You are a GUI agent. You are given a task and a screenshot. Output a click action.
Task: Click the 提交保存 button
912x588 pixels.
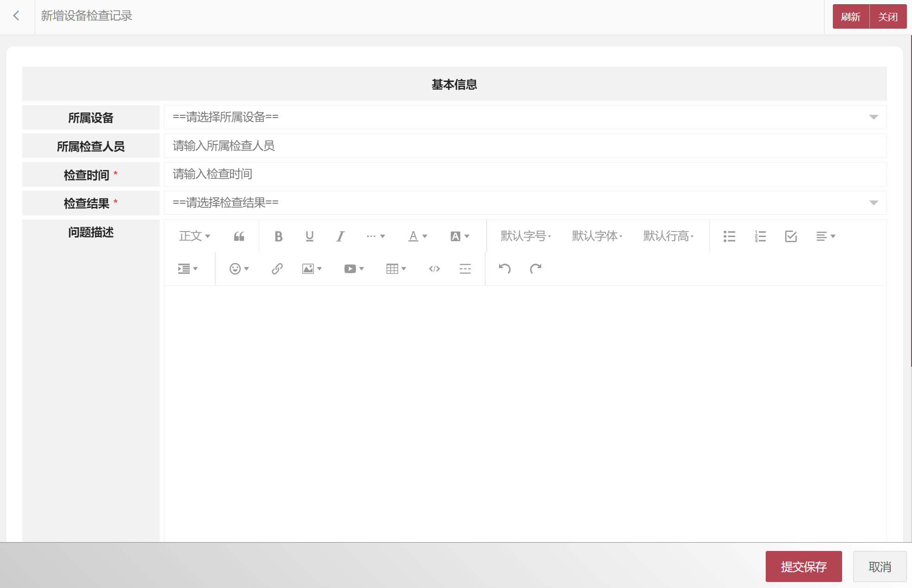pyautogui.click(x=803, y=567)
